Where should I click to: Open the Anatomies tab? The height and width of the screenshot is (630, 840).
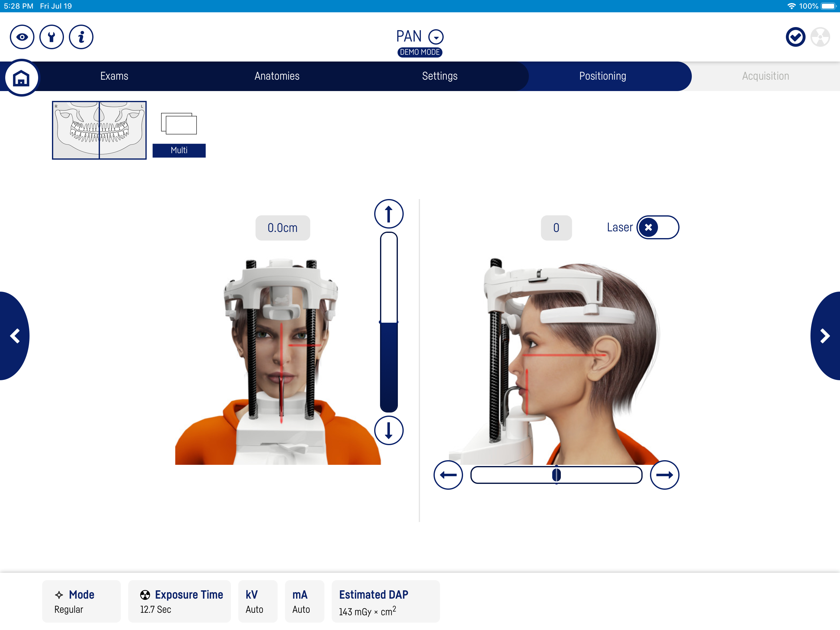(x=277, y=76)
